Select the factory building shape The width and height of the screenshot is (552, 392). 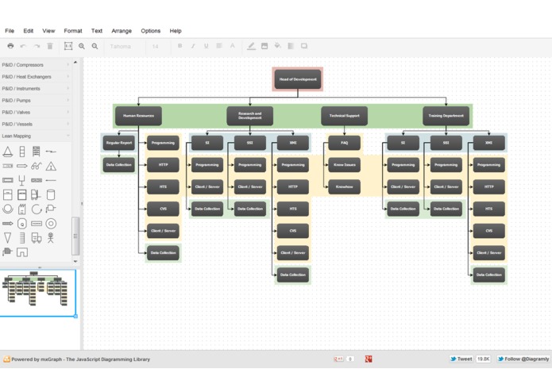[21, 209]
